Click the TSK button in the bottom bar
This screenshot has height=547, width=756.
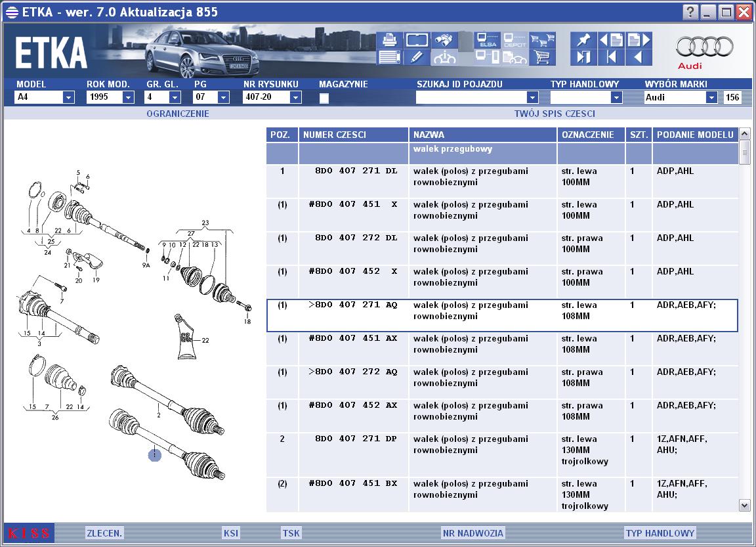tap(291, 533)
